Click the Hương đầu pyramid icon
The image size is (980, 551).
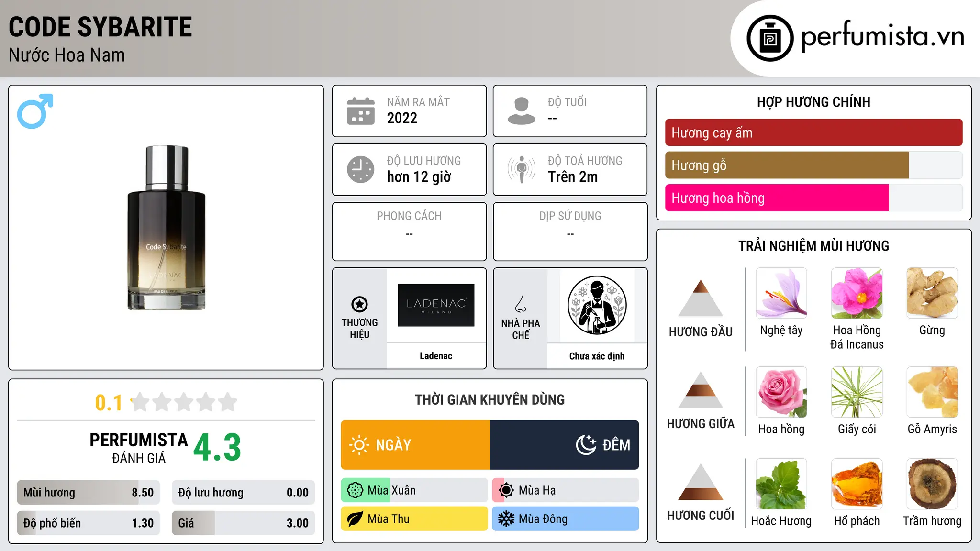701,298
